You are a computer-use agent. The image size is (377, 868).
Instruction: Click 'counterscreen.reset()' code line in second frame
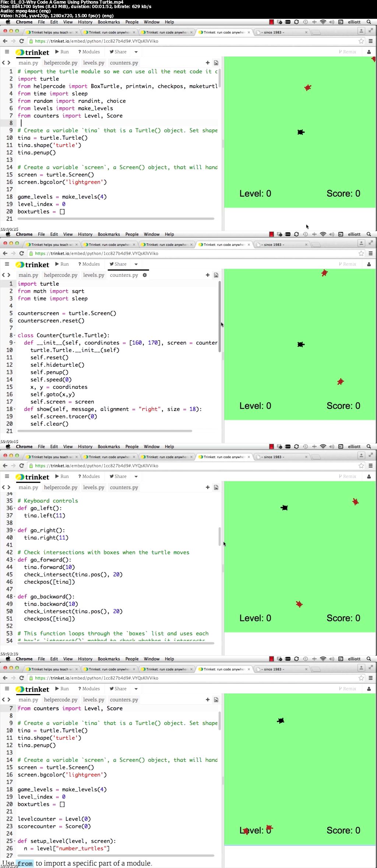[x=51, y=321]
